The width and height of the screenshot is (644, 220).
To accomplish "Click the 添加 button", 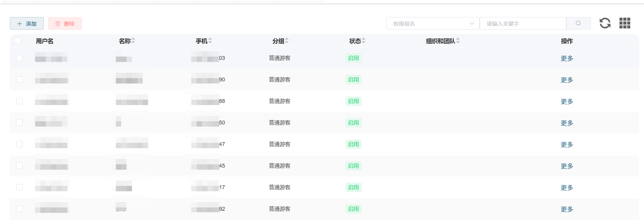I will click(27, 23).
